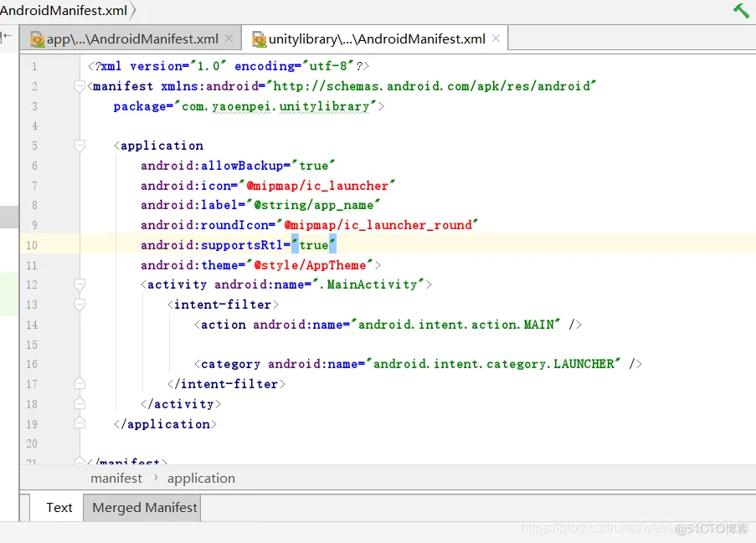Click the @mipmap/ic_launcher_round value
The height and width of the screenshot is (543, 756).
tap(378, 225)
